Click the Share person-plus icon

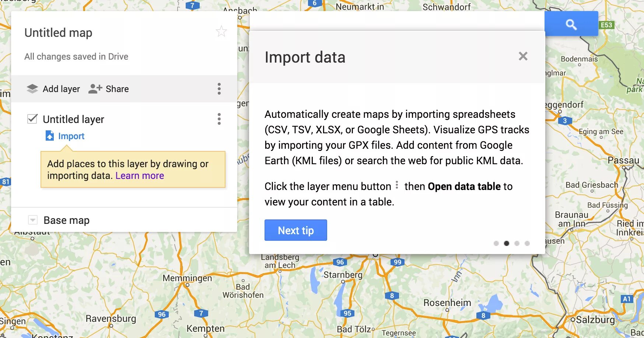pyautogui.click(x=95, y=89)
